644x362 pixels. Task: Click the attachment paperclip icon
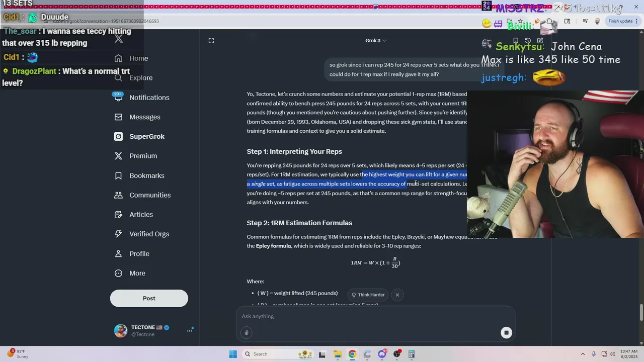pos(247,332)
